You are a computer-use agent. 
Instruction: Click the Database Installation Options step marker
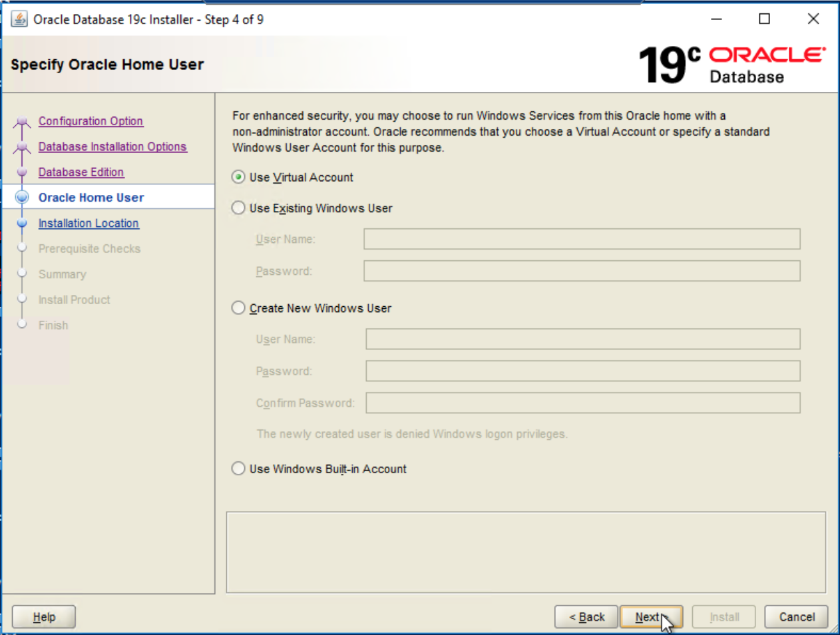coord(22,147)
